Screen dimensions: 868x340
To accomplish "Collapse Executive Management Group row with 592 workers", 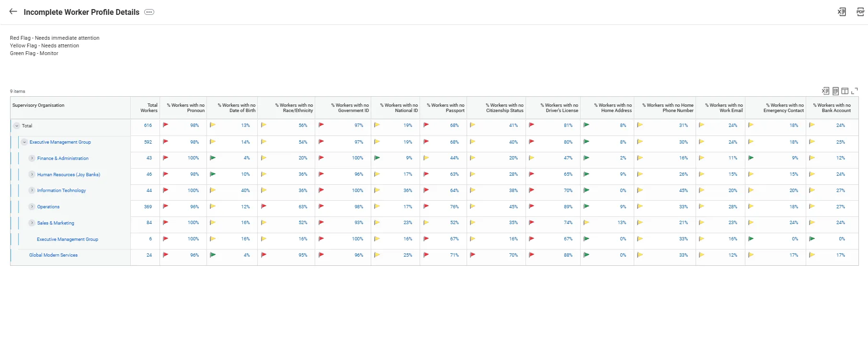I will [24, 142].
